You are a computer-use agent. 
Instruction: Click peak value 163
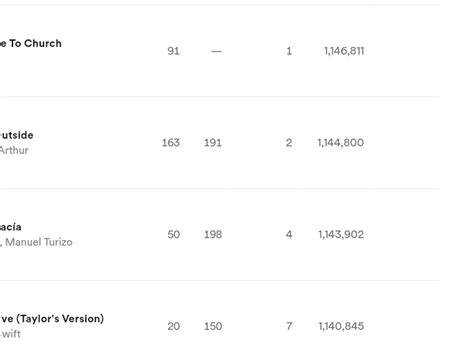pos(171,143)
